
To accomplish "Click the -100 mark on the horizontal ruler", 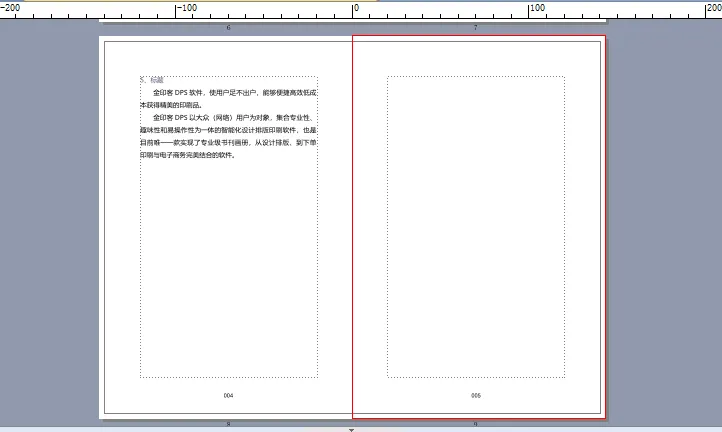I will click(186, 9).
